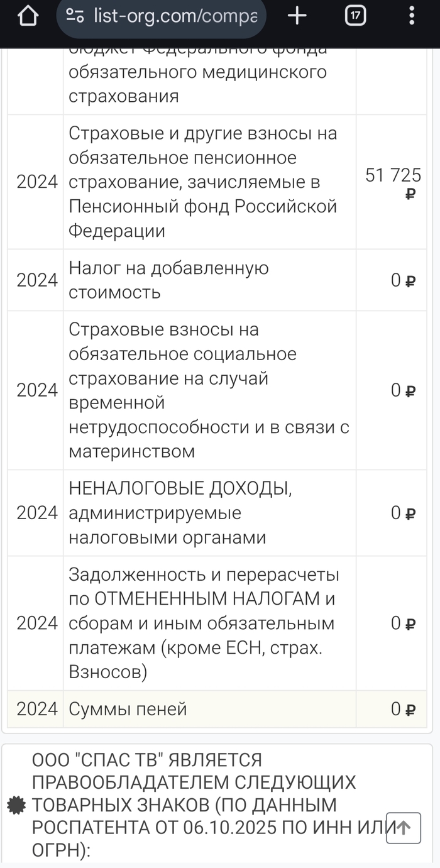Tap the "обязательного медицинского страхования" text
The image size is (440, 868).
click(x=197, y=84)
